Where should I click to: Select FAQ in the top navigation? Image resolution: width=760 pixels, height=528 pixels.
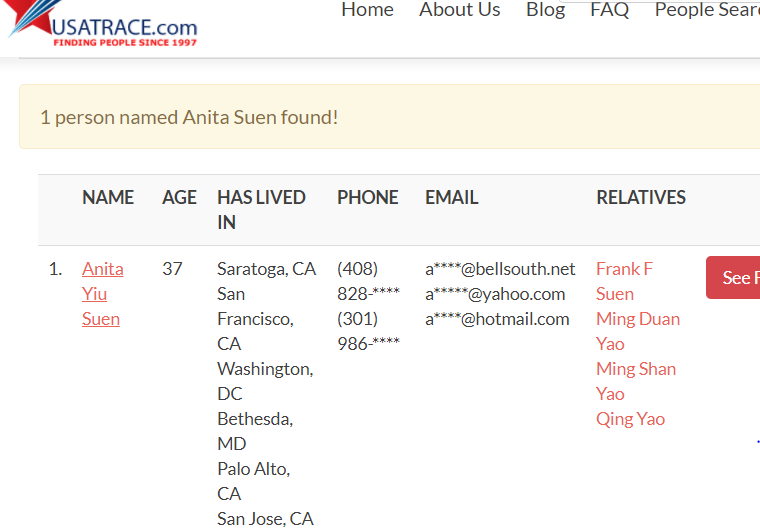[609, 10]
